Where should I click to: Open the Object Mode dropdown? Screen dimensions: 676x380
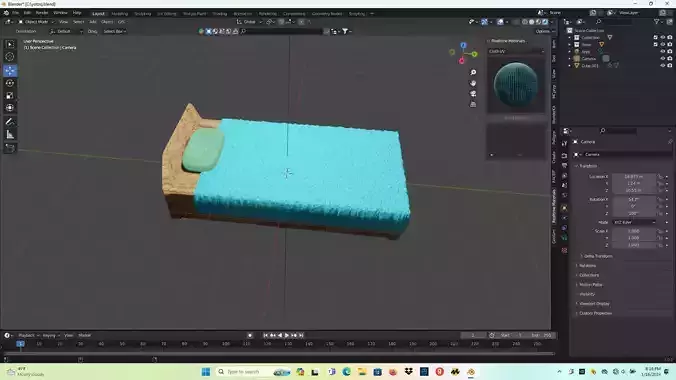click(x=36, y=22)
